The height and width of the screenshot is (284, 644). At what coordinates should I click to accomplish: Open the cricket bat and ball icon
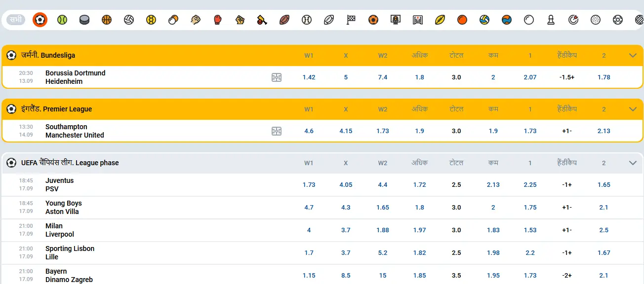click(262, 20)
